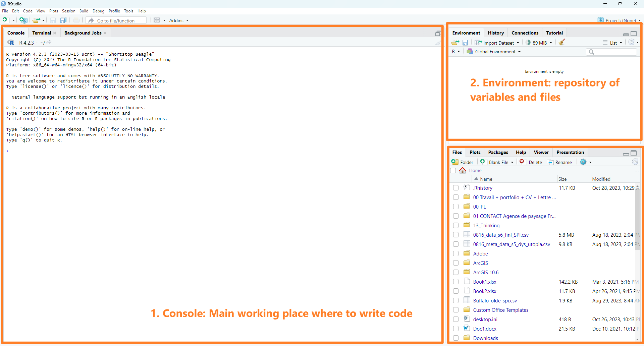Open the Debug menu
This screenshot has width=644, height=346.
98,11
